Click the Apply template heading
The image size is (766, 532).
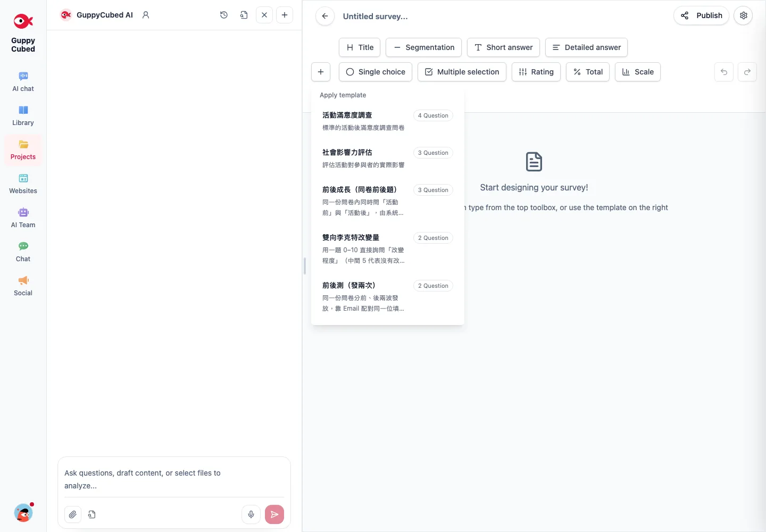[x=343, y=95]
